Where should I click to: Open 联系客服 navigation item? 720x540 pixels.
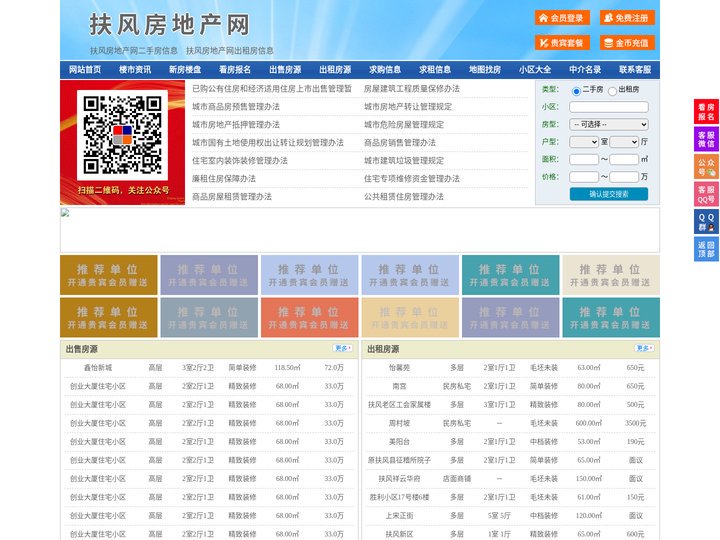click(x=635, y=70)
